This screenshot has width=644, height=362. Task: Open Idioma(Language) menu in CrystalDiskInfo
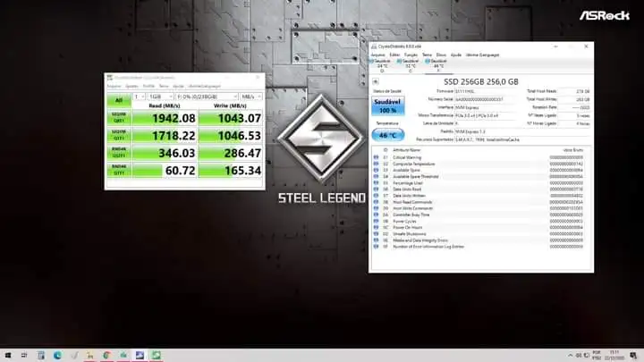[x=483, y=55]
